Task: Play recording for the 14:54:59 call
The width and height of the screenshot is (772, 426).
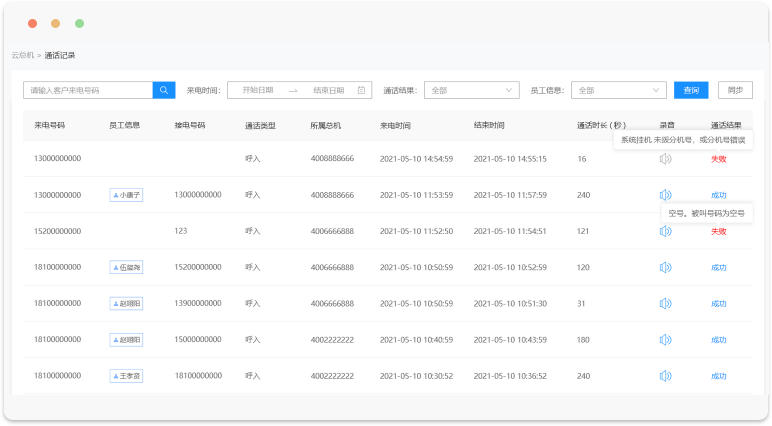Action: point(665,159)
